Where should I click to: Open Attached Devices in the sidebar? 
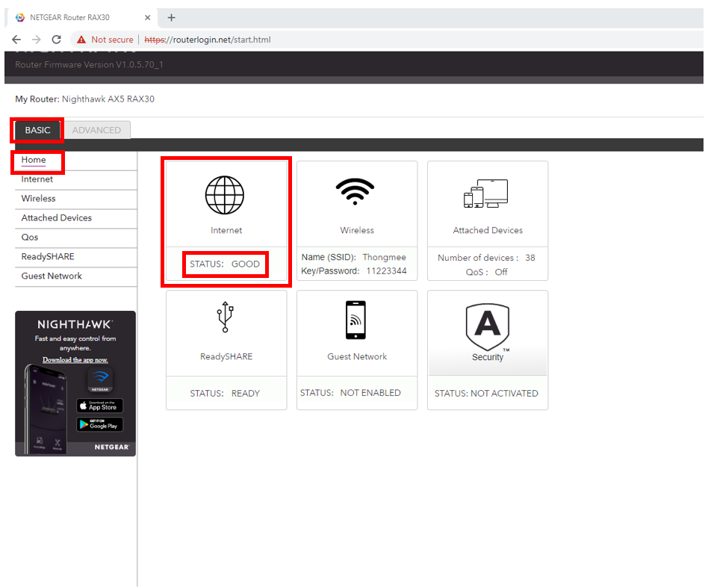point(57,218)
